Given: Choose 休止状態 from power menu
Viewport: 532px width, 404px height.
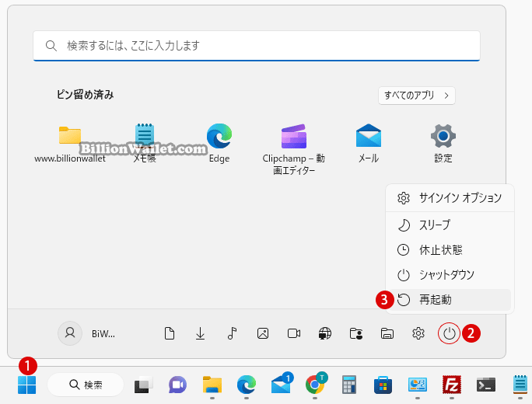Looking at the screenshot, I should 450,250.
